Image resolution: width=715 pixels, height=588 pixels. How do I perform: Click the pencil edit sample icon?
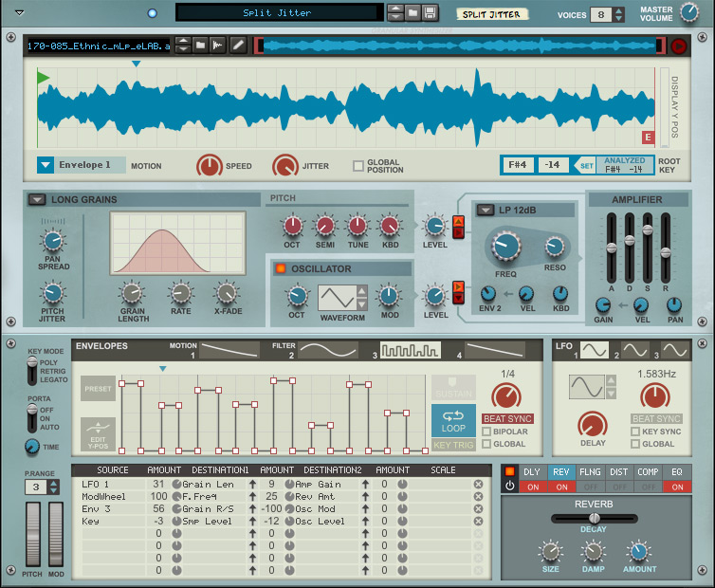click(x=238, y=46)
